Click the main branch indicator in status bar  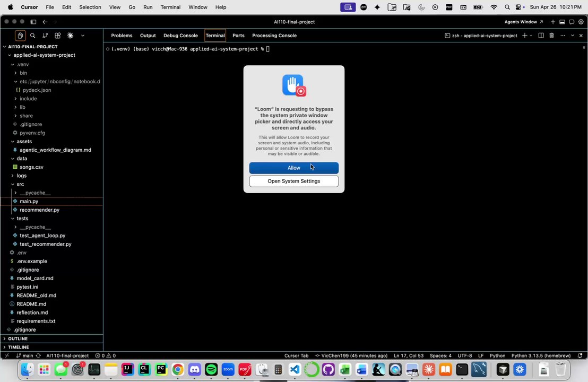tap(25, 355)
